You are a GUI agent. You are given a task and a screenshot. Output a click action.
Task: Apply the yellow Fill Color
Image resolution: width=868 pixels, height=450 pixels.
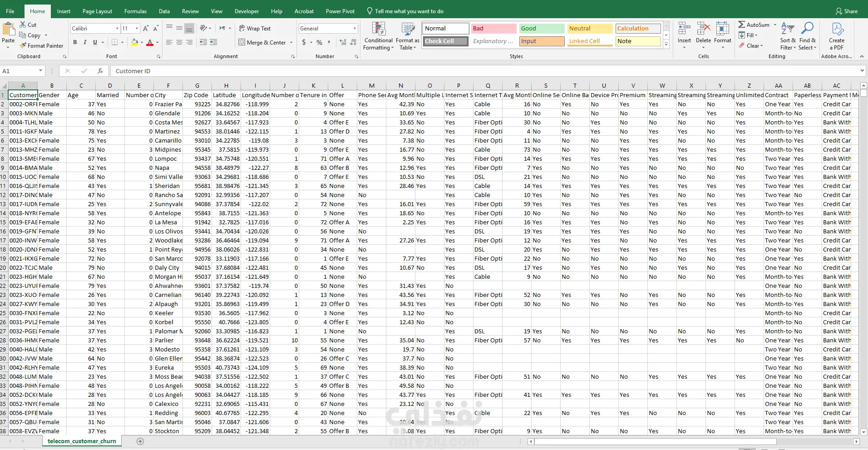click(x=134, y=42)
